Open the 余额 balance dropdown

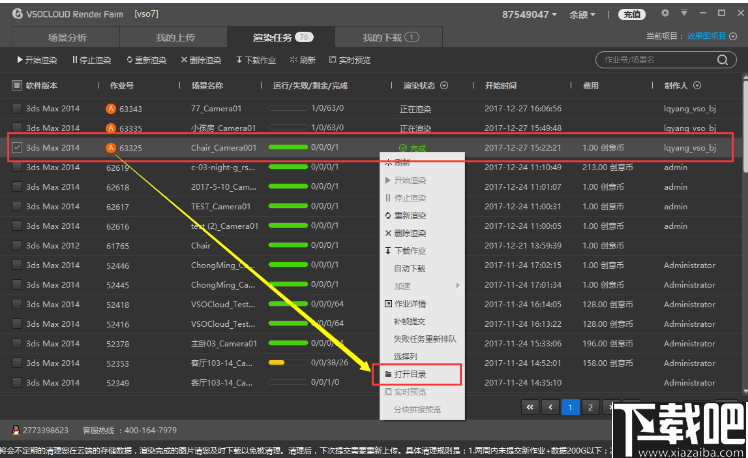pos(582,15)
